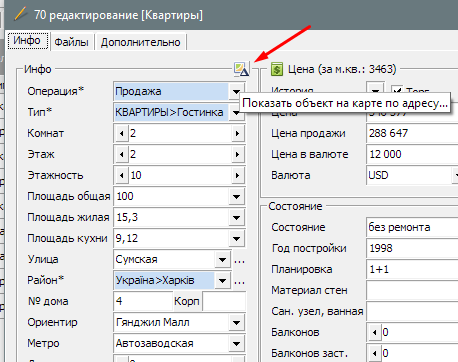458x362 pixels.
Task: Click the pencil edit icon in title bar
Action: 21,15
